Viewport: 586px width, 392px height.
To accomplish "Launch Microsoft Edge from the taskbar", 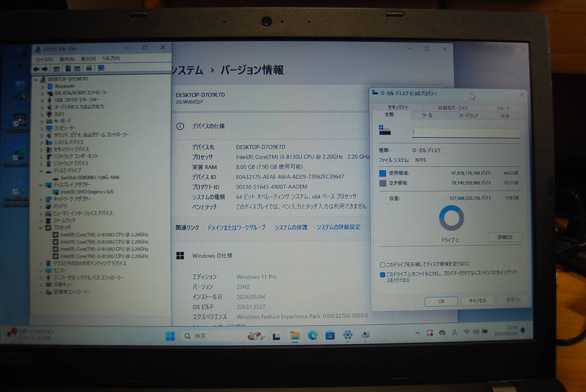I will [x=313, y=335].
